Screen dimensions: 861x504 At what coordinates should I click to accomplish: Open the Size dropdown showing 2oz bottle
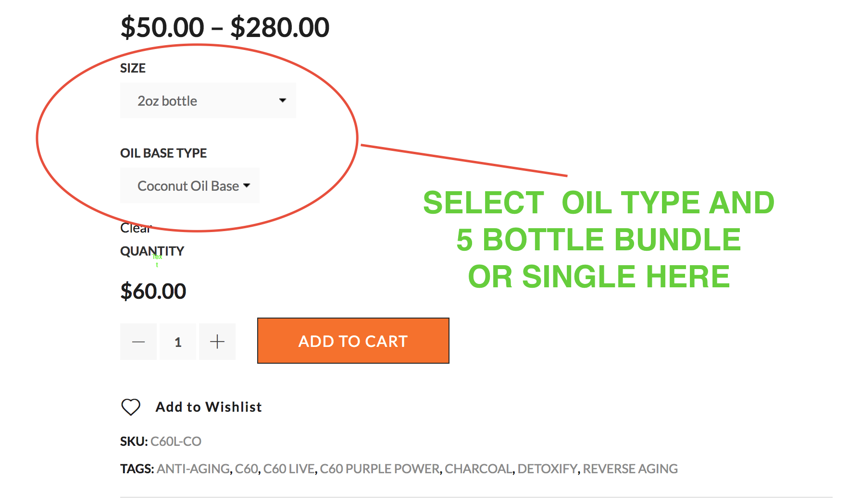coord(208,100)
